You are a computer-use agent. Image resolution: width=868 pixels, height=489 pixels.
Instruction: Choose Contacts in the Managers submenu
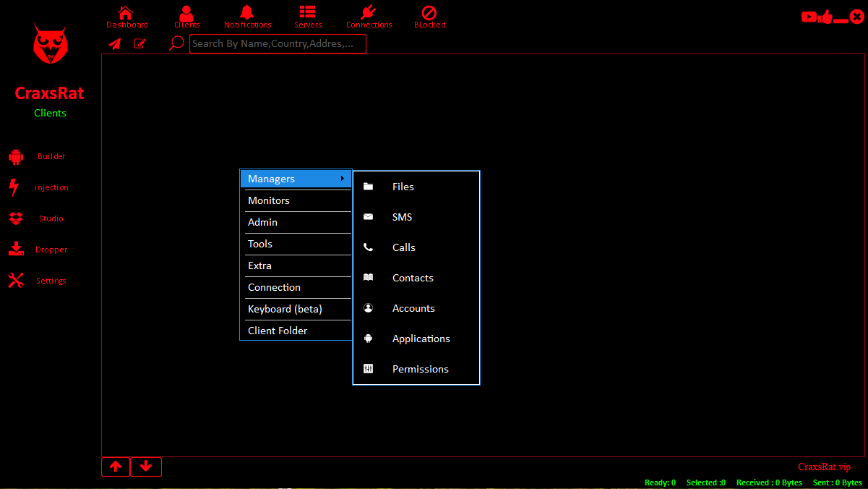pos(416,278)
